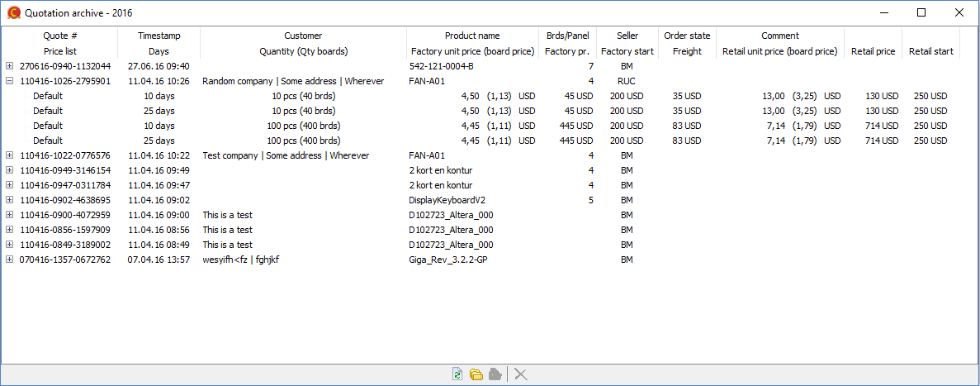
Task: Select timestamp 27.06.16 09:40
Action: 159,65
